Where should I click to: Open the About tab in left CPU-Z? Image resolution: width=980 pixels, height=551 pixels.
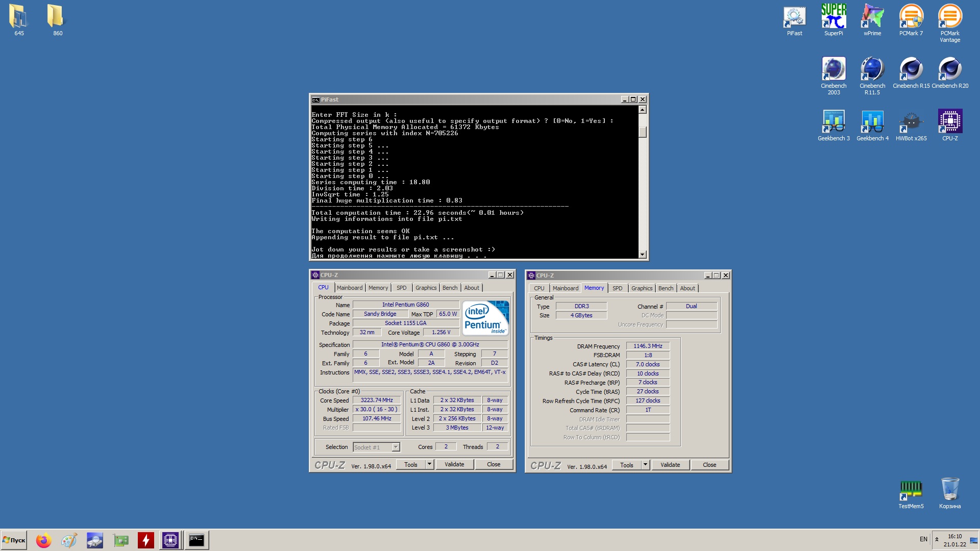(472, 288)
